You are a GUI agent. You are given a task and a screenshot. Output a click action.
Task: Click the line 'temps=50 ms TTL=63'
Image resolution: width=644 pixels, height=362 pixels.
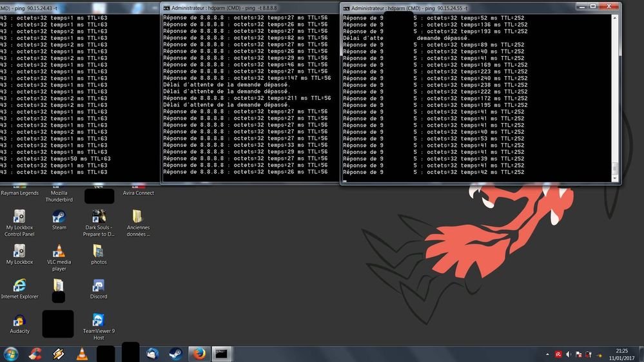(x=55, y=158)
